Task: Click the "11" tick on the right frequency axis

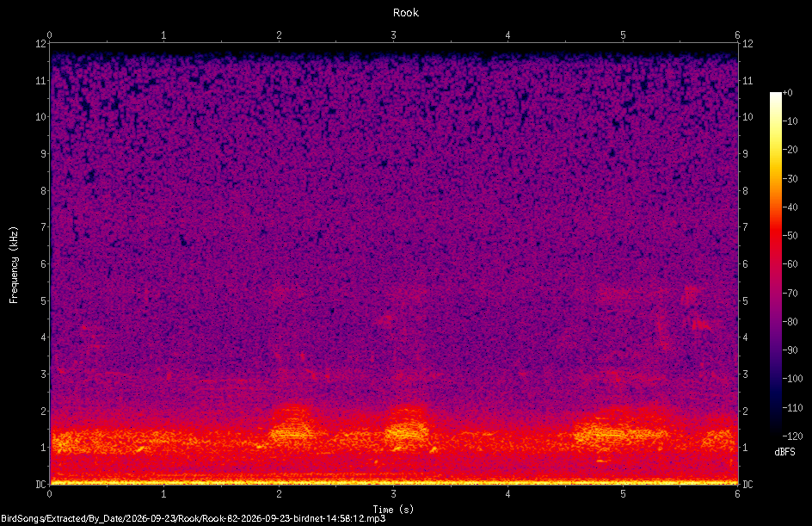Action: tap(747, 80)
